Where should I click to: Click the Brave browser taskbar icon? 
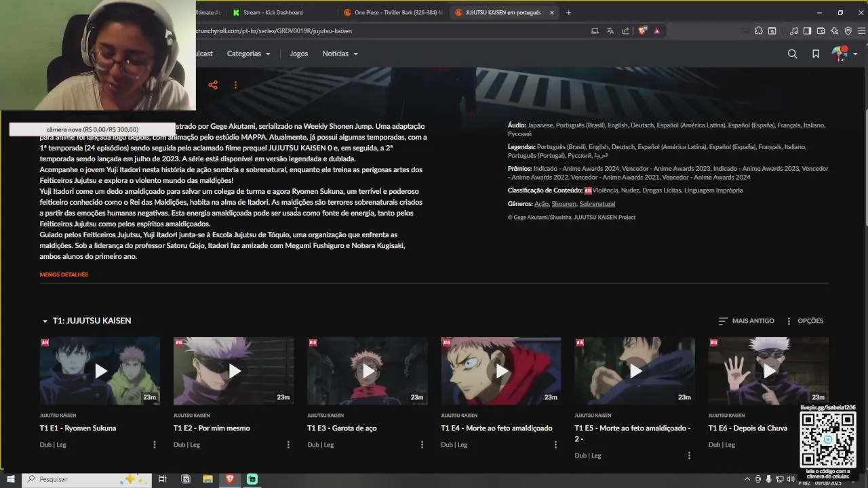tap(230, 479)
